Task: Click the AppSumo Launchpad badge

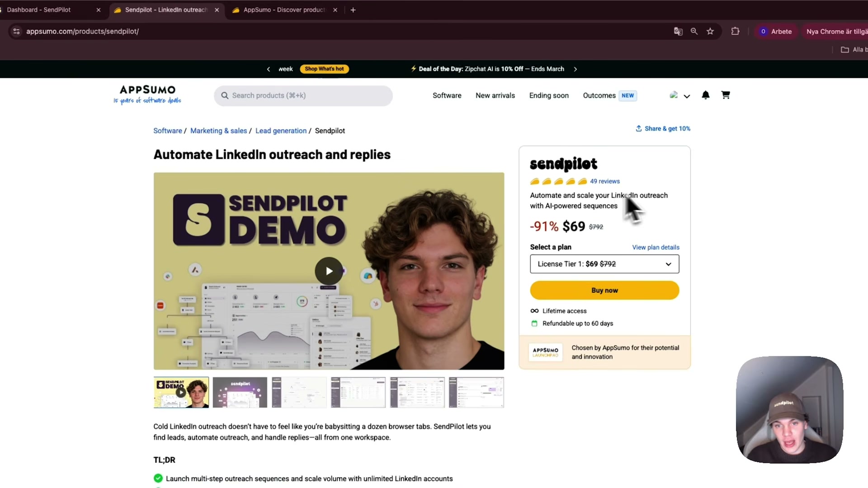Action: pyautogui.click(x=545, y=352)
